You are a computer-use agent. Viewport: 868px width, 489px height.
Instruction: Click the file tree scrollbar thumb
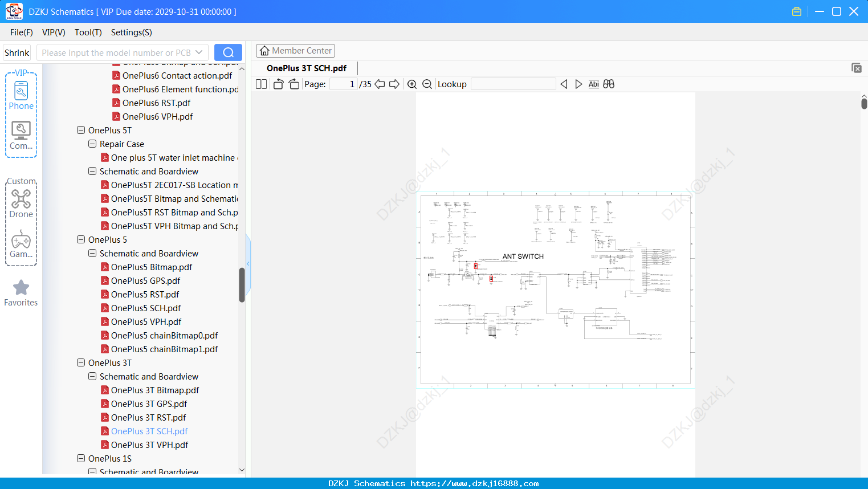coord(242,284)
